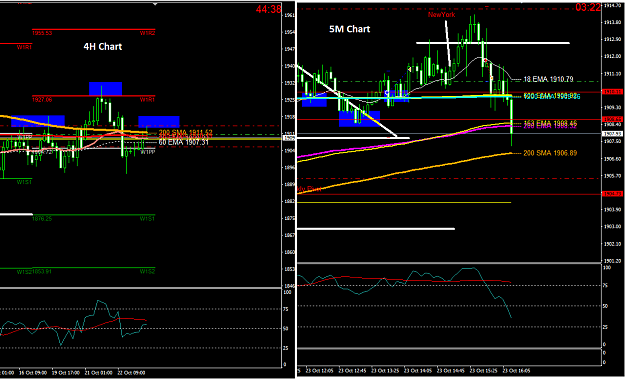The image size is (625, 379).
Task: Click the 1903.00 price axis label
Action: pos(612,227)
